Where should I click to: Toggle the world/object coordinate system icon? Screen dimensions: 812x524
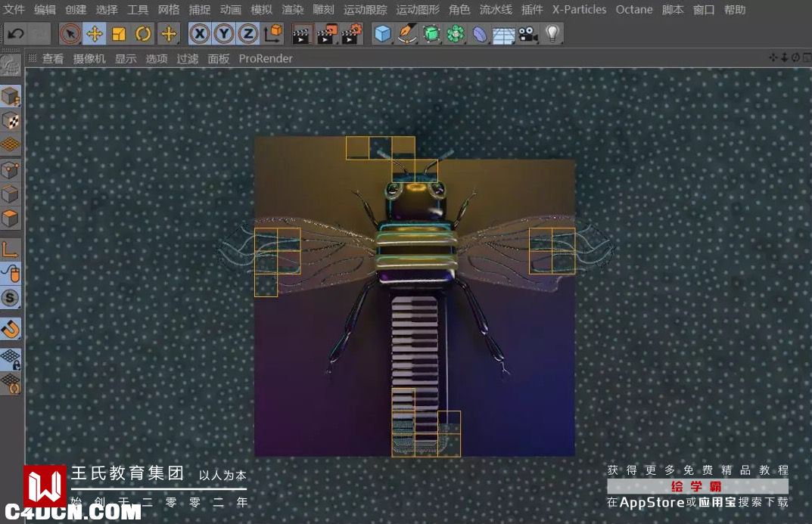click(x=273, y=34)
